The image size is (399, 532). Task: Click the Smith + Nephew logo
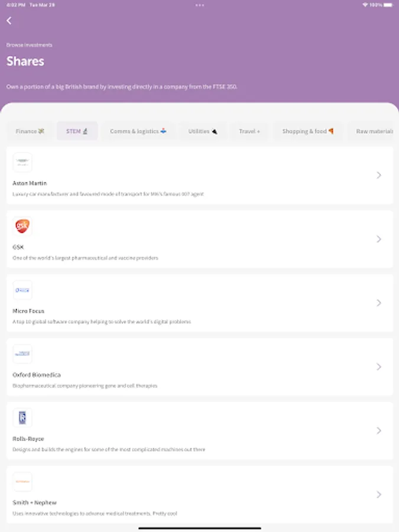22,482
